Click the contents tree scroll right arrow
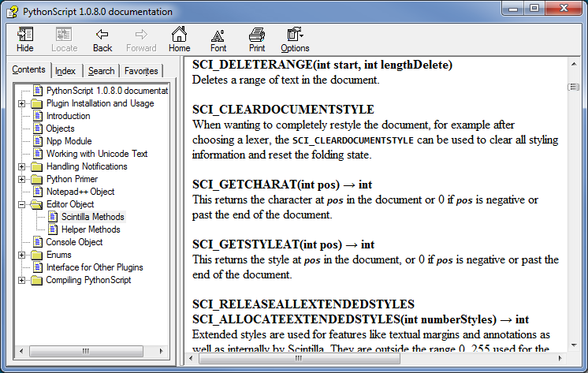Image resolution: width=588 pixels, height=373 pixels. tap(162, 351)
